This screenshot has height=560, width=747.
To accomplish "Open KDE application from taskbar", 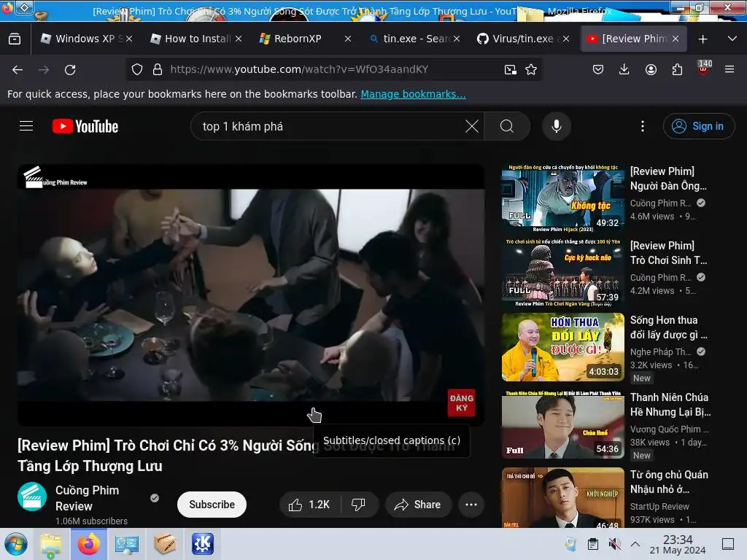I will [x=203, y=544].
